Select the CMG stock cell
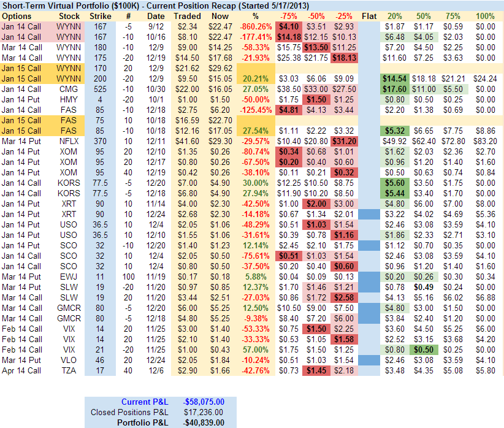 [69, 88]
